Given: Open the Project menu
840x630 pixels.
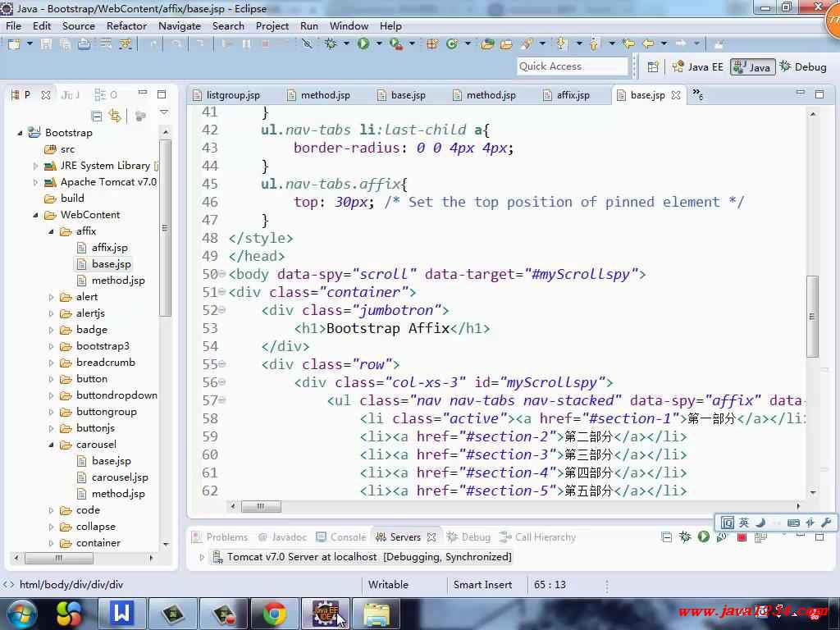Looking at the screenshot, I should click(x=272, y=25).
